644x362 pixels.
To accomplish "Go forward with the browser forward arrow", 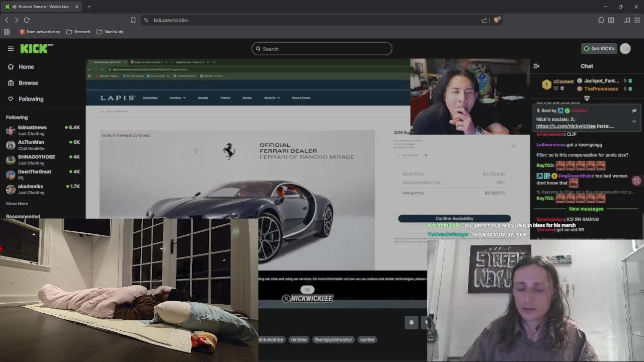I will [x=17, y=20].
